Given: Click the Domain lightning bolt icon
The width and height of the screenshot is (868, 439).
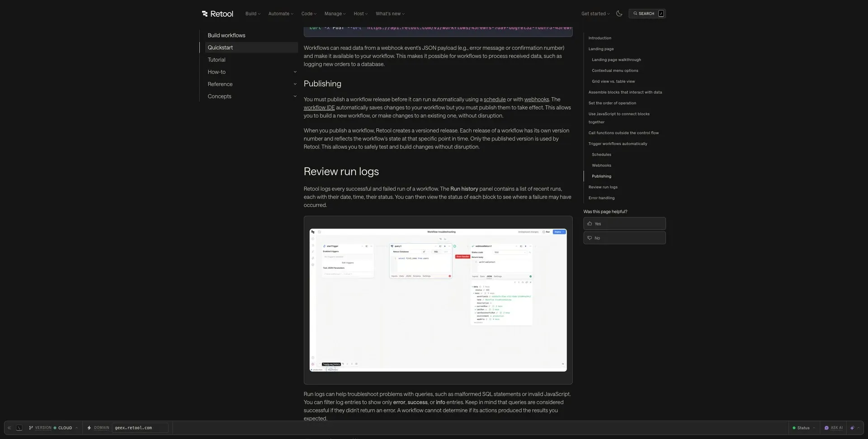Looking at the screenshot, I should click(89, 428).
